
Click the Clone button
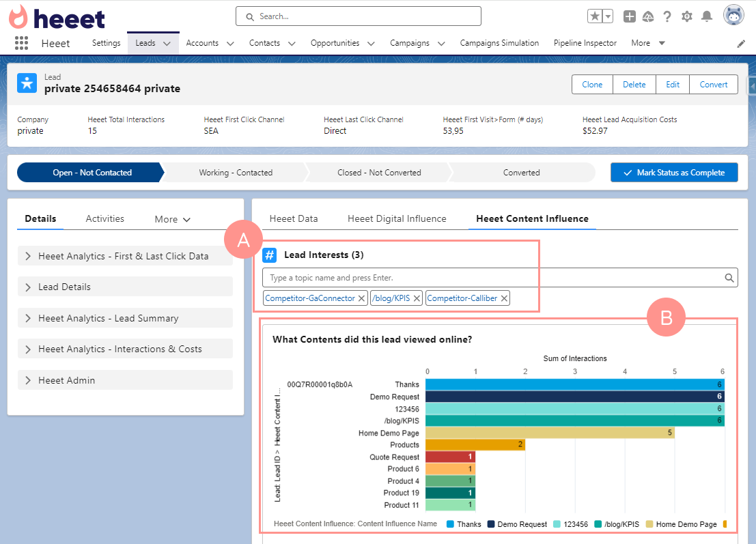[592, 85]
